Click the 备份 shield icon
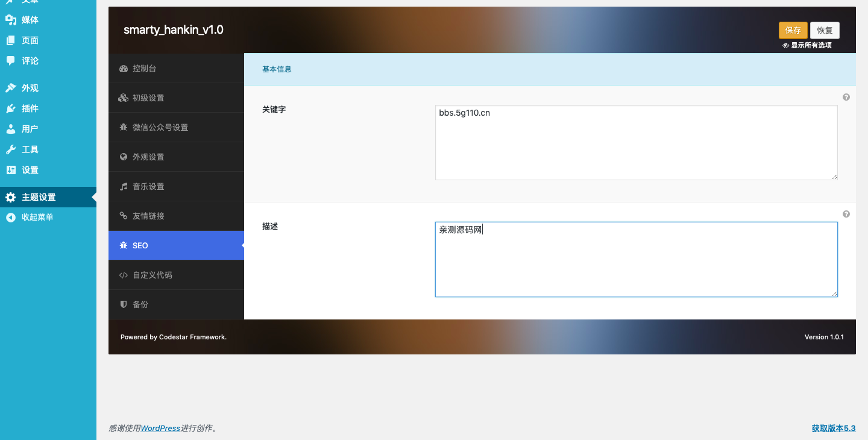This screenshot has width=868, height=440. click(x=124, y=305)
